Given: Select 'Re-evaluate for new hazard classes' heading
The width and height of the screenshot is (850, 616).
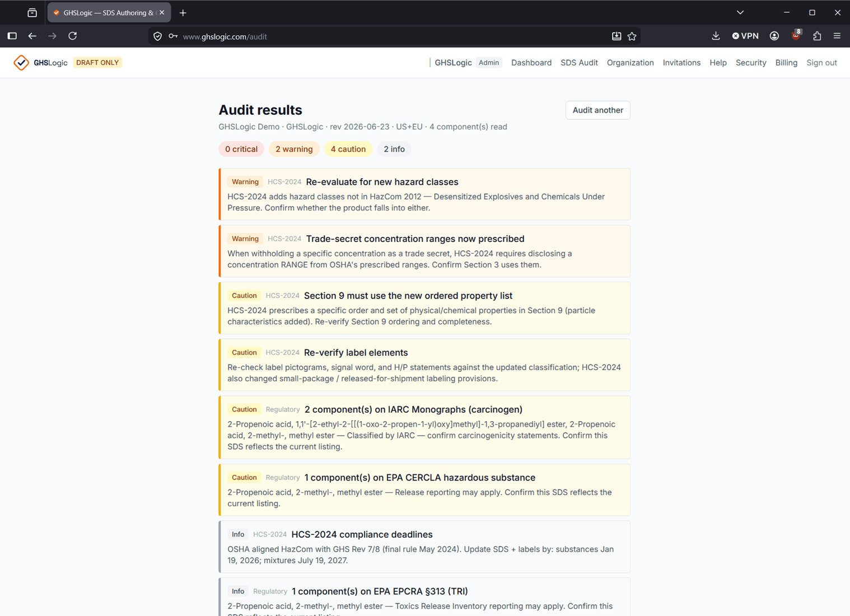Looking at the screenshot, I should pyautogui.click(x=382, y=182).
